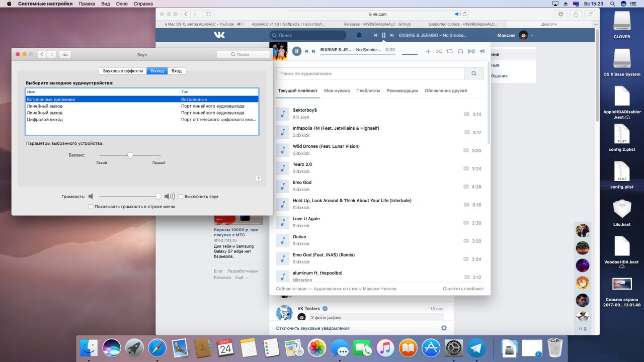This screenshot has height=362, width=644.
Task: Shuffle the VK playlist
Action: pos(439,51)
